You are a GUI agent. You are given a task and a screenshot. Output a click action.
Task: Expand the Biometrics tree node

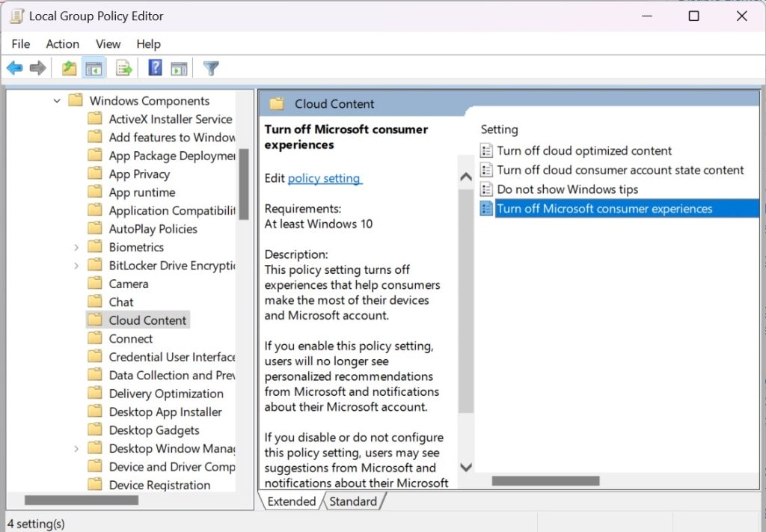[76, 247]
